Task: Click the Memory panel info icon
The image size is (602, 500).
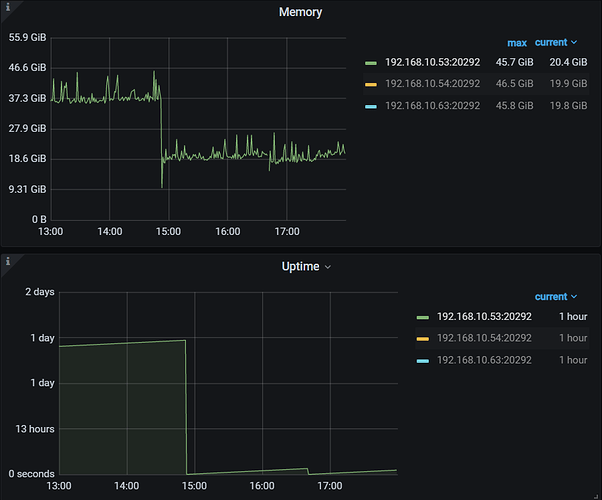Action: coord(6,6)
